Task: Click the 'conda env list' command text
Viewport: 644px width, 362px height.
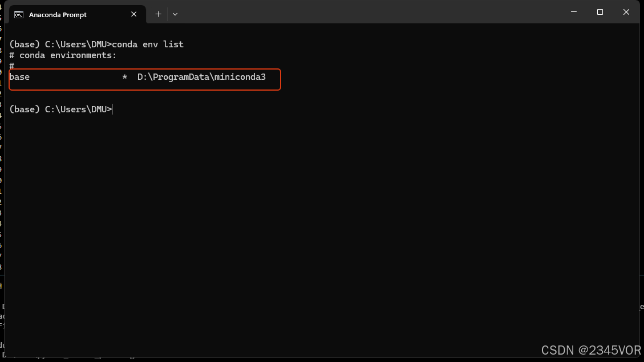Action: [x=148, y=44]
